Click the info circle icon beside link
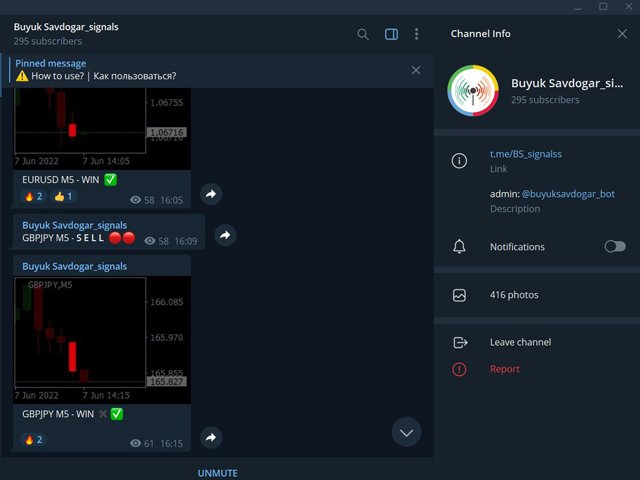The height and width of the screenshot is (480, 640). (459, 160)
